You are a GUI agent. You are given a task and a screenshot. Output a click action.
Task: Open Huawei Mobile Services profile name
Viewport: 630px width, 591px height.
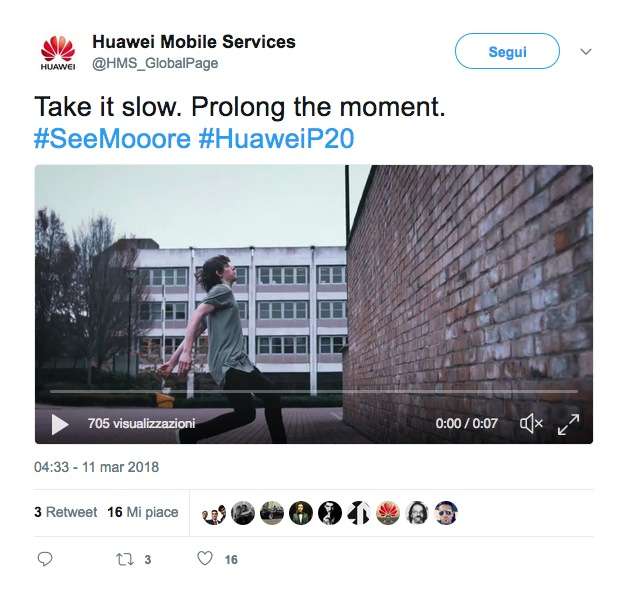pos(194,42)
